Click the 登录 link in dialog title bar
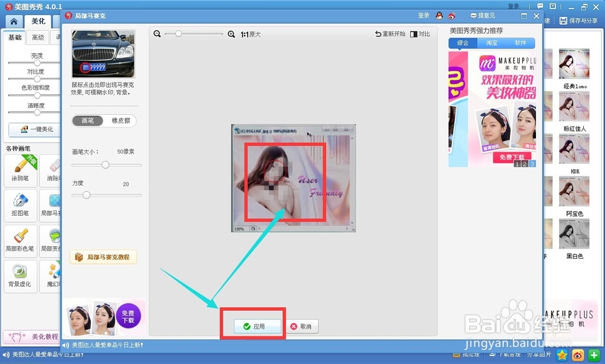 [x=423, y=16]
